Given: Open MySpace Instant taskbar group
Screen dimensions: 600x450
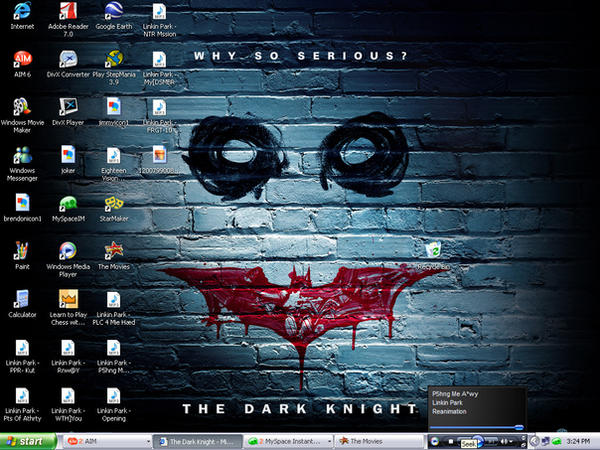Looking at the screenshot, I should pos(288,442).
